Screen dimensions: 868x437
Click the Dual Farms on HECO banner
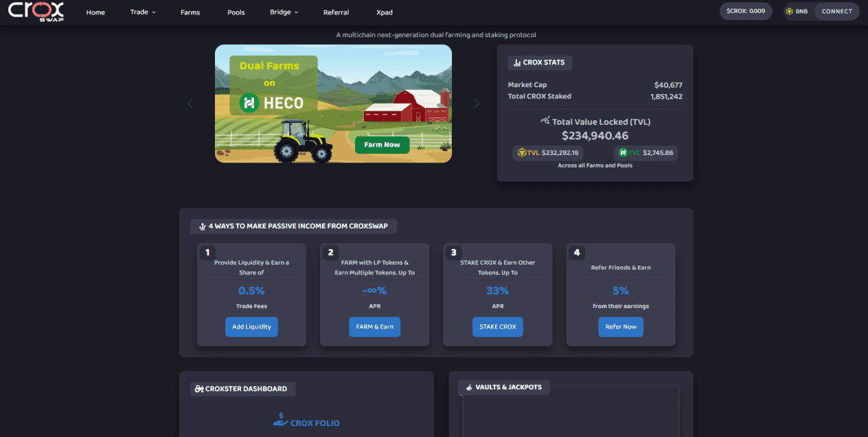coord(333,104)
